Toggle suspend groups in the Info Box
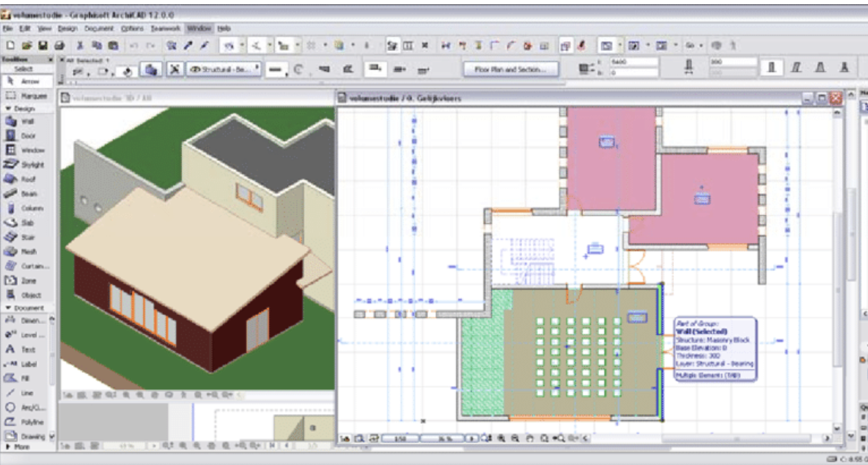Image resolution: width=868 pixels, height=465 pixels. tap(175, 69)
